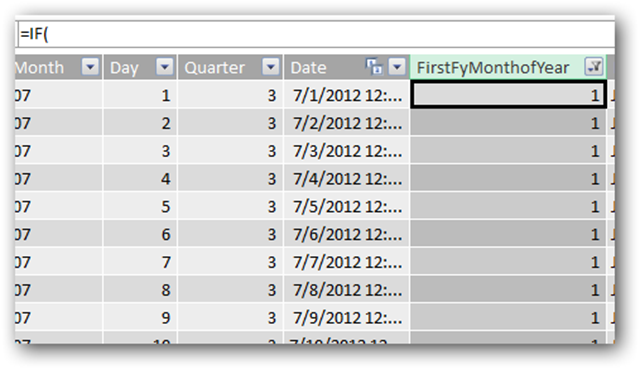The width and height of the screenshot is (640, 369).
Task: Open the Date column filter dropdown
Action: (397, 67)
